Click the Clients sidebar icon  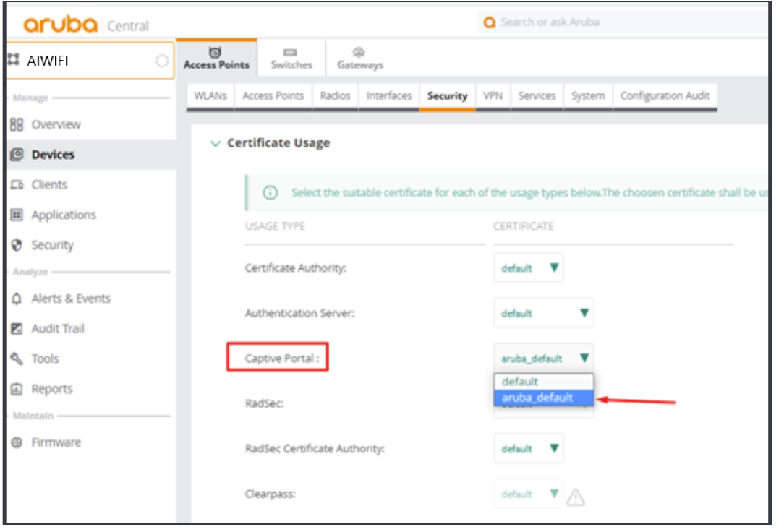(17, 185)
